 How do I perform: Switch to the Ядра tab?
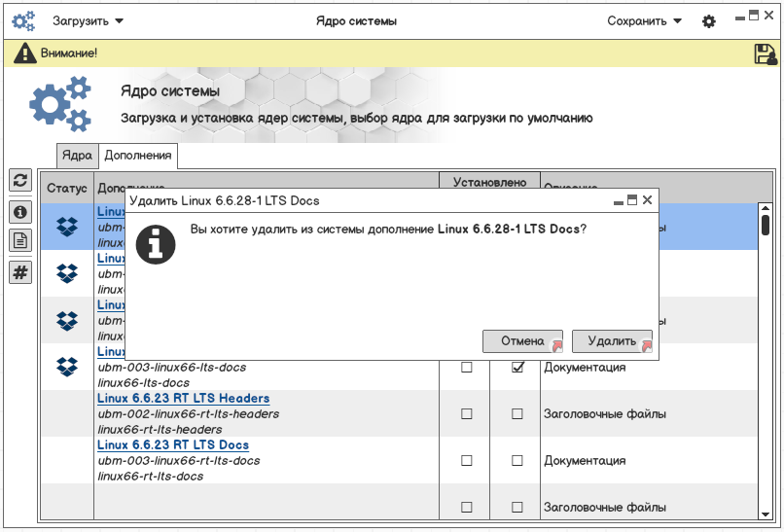tap(77, 156)
